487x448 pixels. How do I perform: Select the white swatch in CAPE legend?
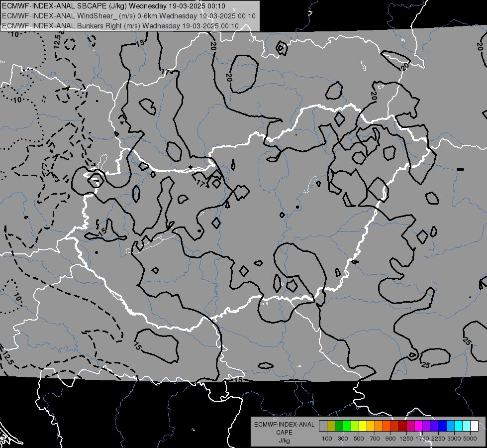(x=475, y=426)
